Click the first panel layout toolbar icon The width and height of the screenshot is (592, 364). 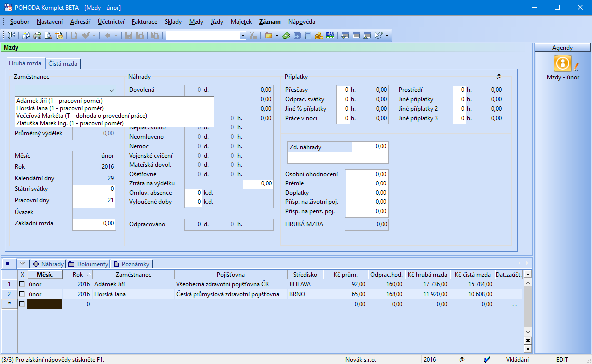pos(345,35)
